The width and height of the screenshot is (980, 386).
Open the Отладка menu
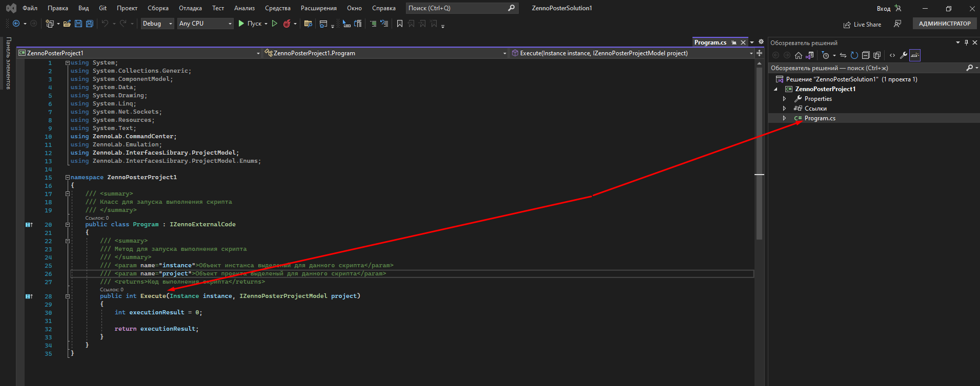click(191, 8)
